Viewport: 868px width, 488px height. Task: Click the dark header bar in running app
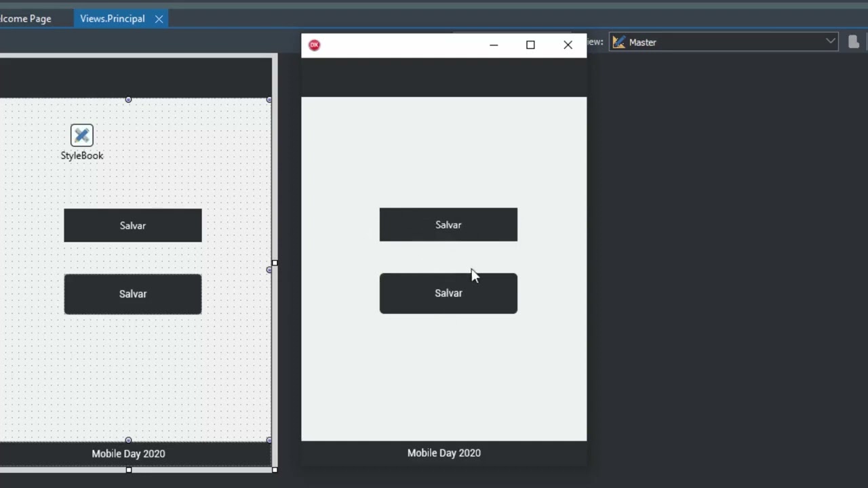(x=444, y=77)
